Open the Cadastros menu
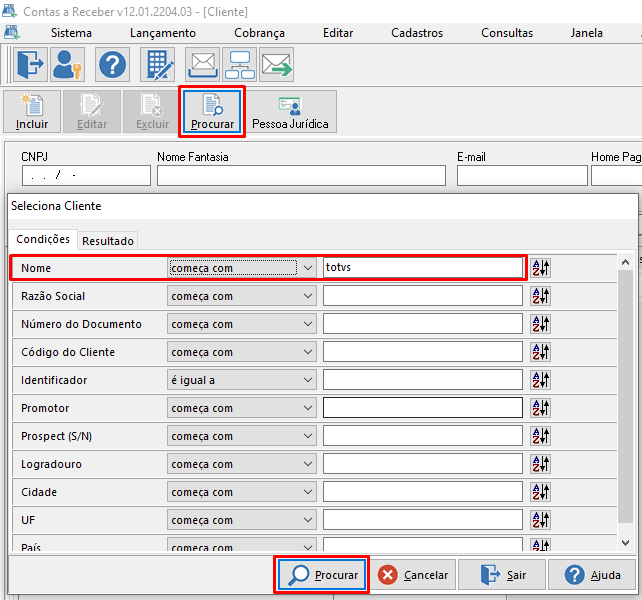 417,33
